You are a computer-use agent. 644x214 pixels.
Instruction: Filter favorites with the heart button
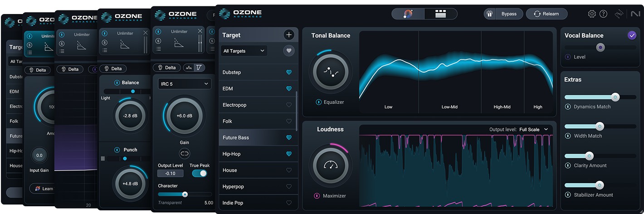click(289, 51)
